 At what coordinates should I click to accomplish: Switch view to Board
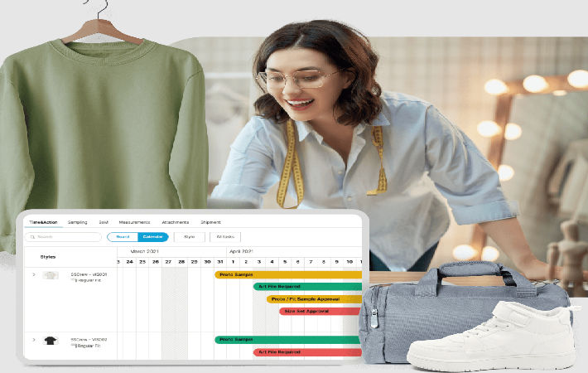click(123, 237)
